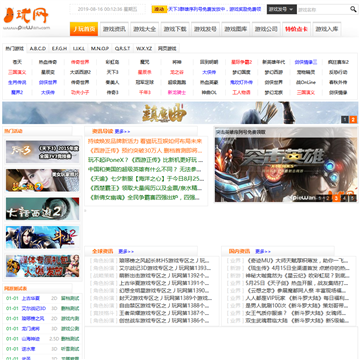Open the 彩虹岛 game link
This screenshot has width=360, height=360.
112,62
